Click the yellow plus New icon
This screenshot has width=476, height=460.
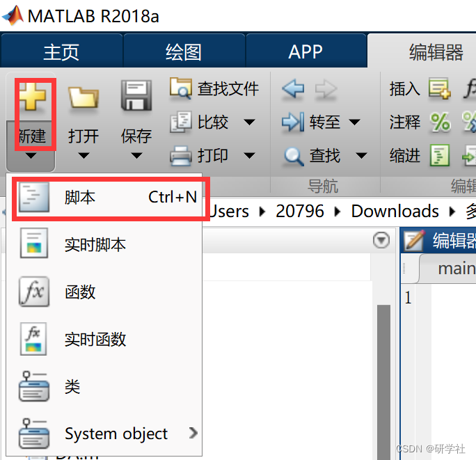pyautogui.click(x=33, y=96)
